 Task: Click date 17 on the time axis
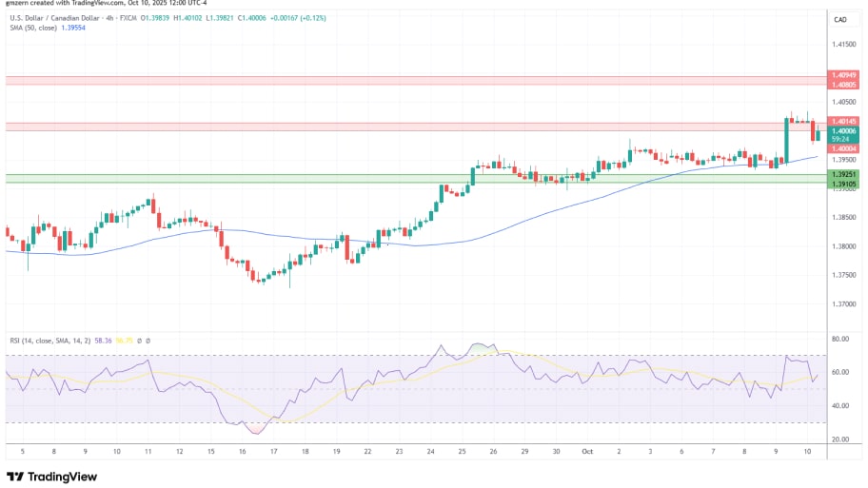(x=271, y=453)
